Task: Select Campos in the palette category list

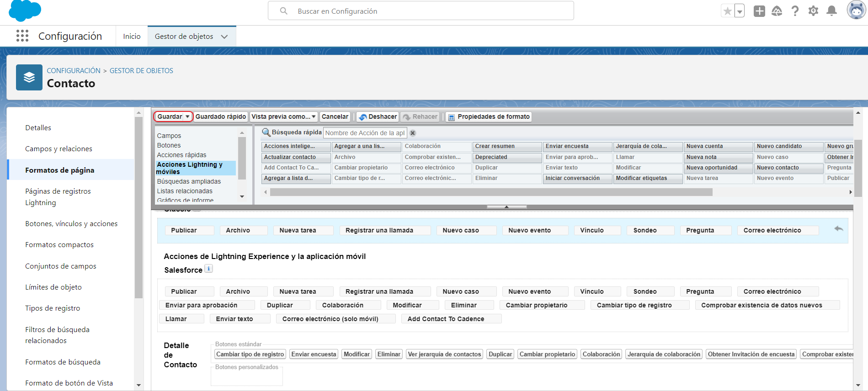Action: tap(169, 136)
